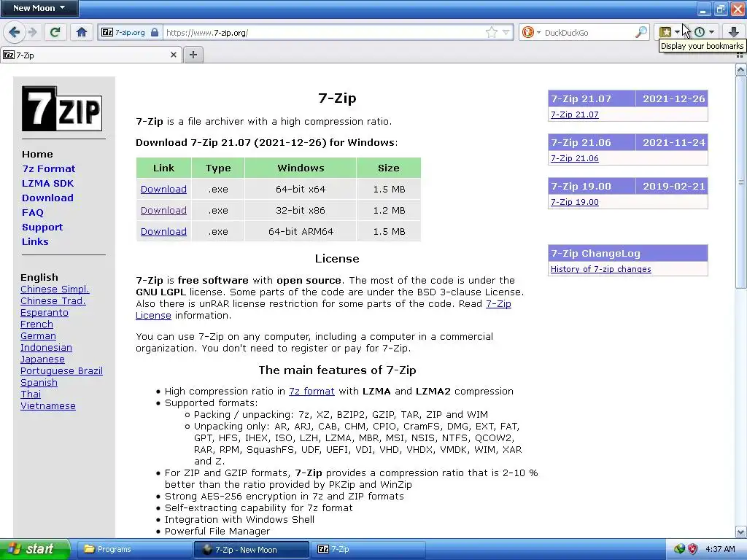Open Home in the site sidebar
The width and height of the screenshot is (747, 560).
pos(37,155)
